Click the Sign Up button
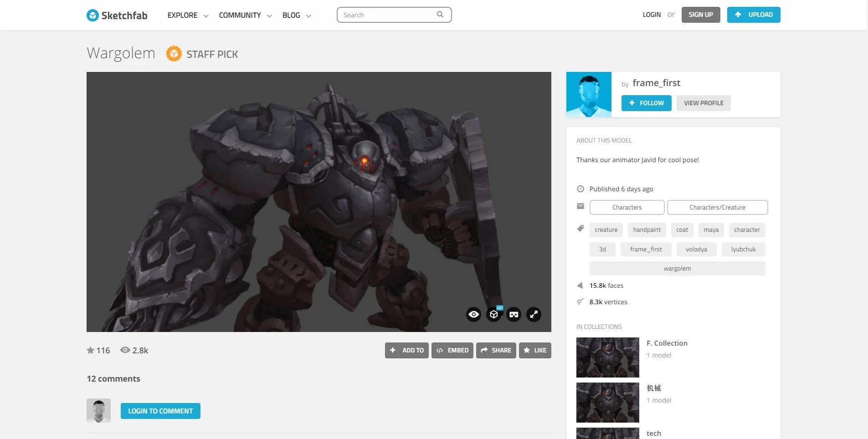This screenshot has height=439, width=868. (701, 15)
